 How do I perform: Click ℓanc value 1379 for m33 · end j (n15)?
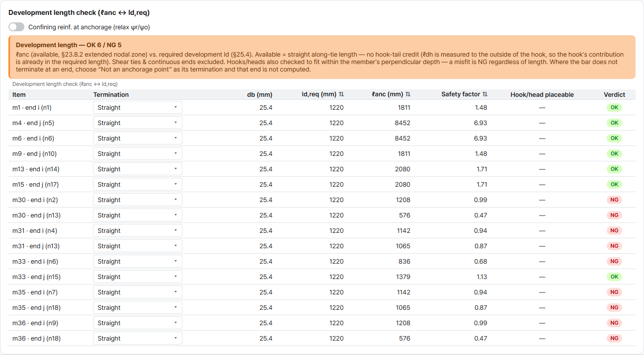[402, 277]
